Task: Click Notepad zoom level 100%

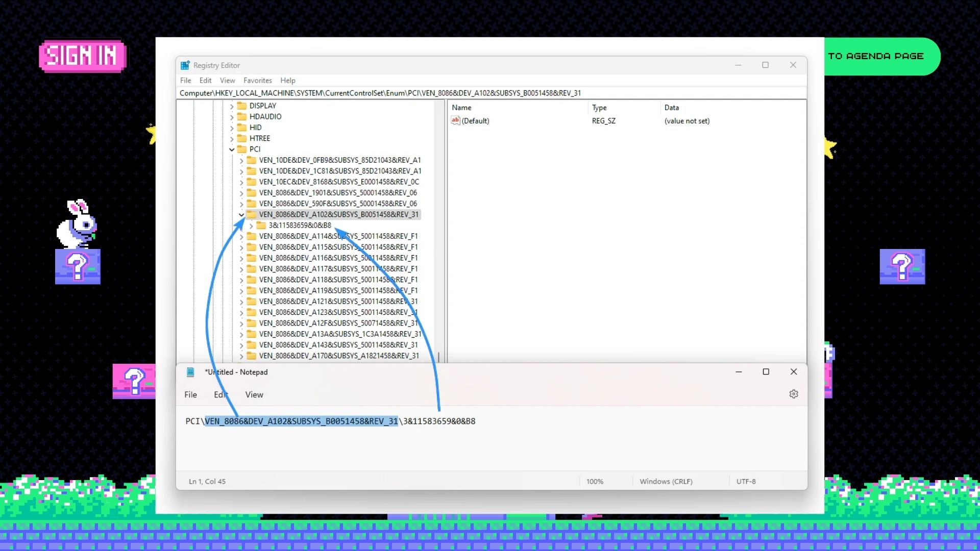Action: tap(595, 482)
